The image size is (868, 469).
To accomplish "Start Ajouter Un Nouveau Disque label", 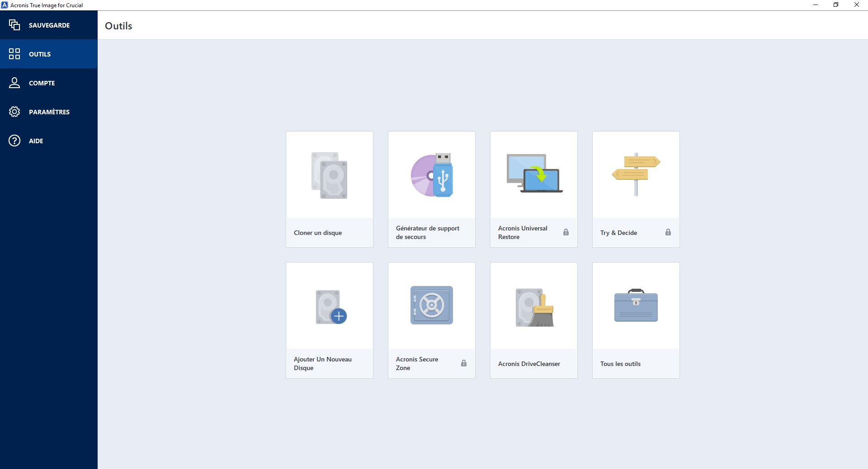I will click(323, 363).
